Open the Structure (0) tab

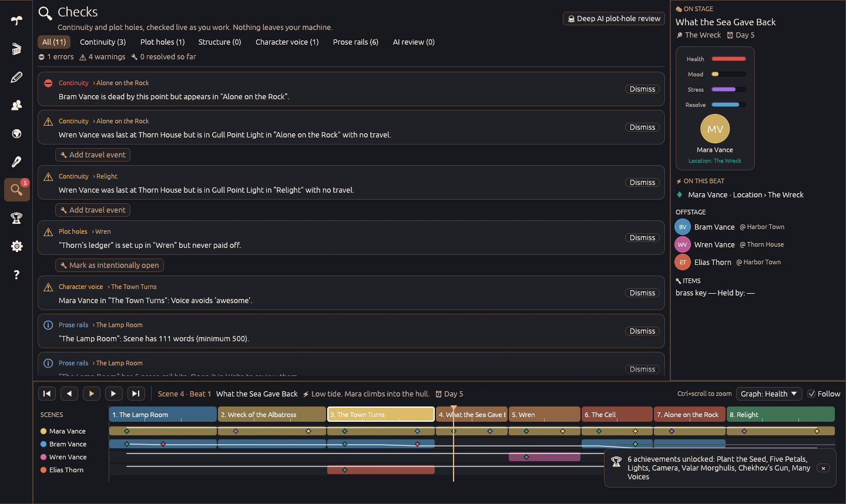click(220, 42)
